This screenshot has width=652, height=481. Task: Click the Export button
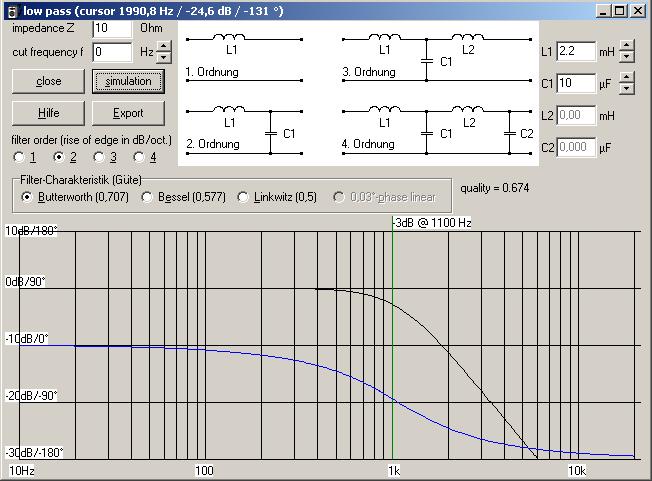[x=128, y=113]
